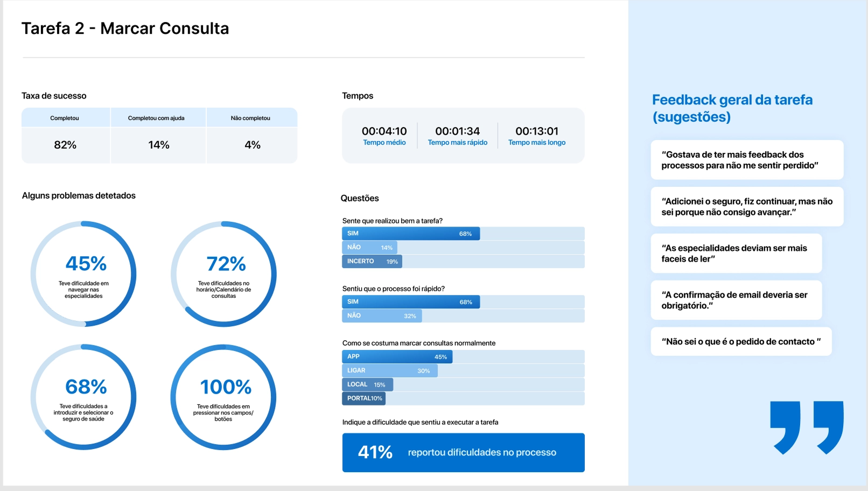868x491 pixels.
Task: Click the 68% health insurance donut chart
Action: 83,397
